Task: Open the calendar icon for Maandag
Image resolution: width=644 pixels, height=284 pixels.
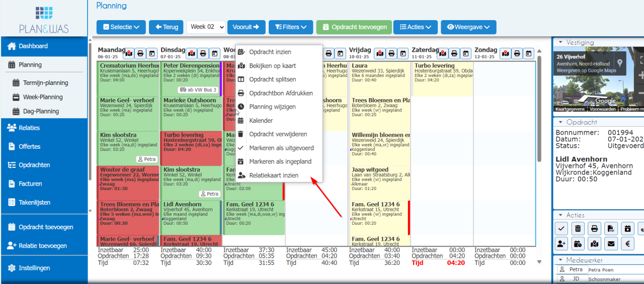Action: (x=152, y=53)
